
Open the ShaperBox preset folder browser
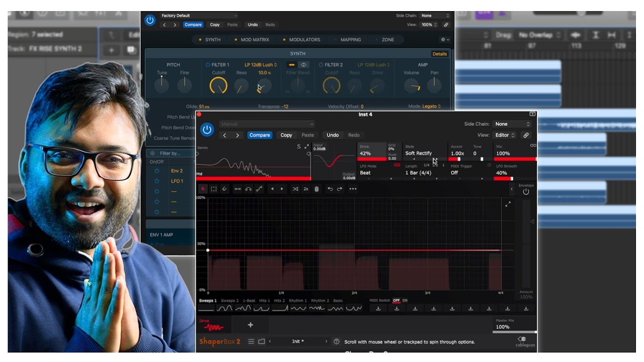(262, 341)
